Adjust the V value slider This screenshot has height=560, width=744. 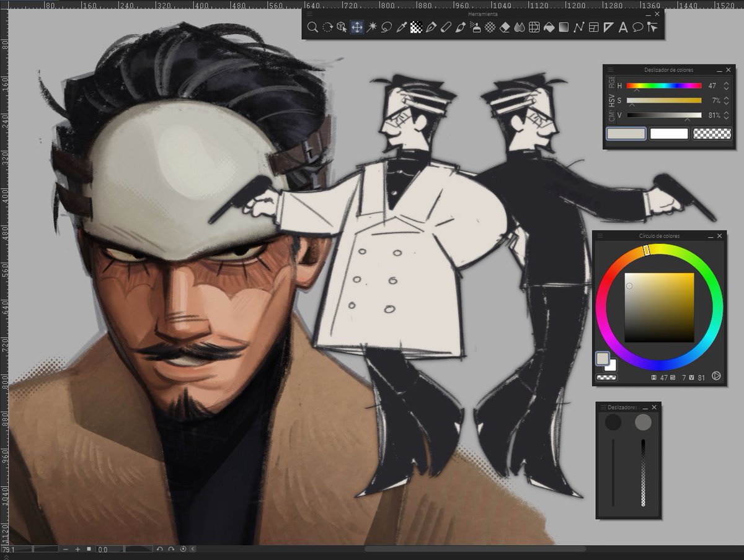[x=664, y=115]
